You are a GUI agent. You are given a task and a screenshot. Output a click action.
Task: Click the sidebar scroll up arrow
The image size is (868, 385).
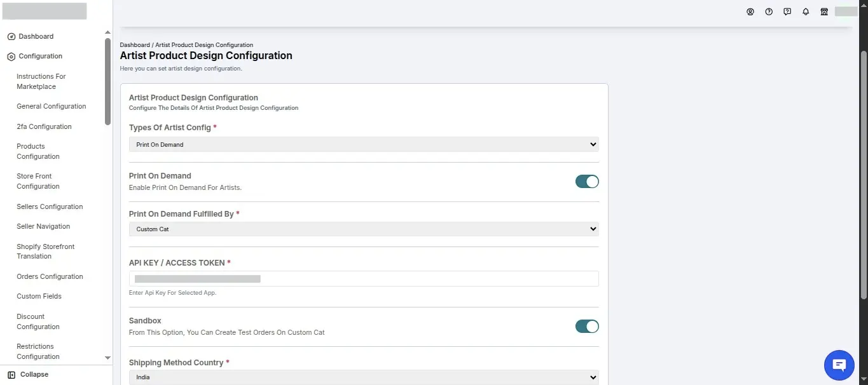pos(107,32)
